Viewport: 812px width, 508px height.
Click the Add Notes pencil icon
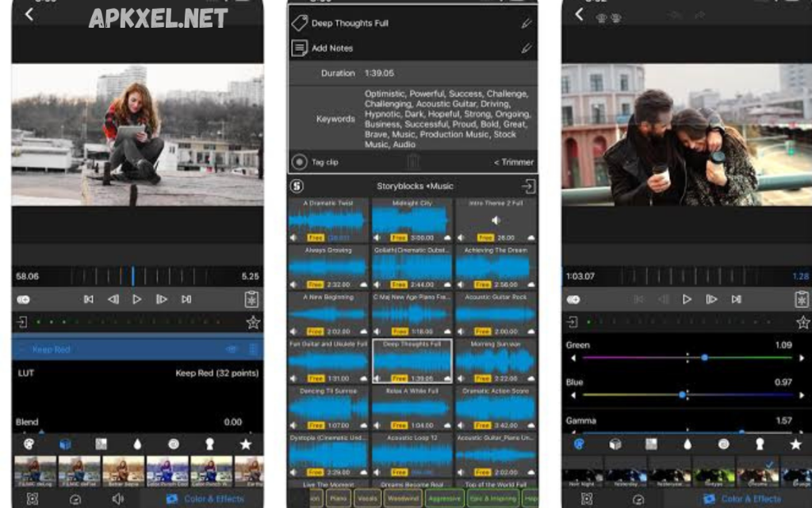pyautogui.click(x=527, y=48)
